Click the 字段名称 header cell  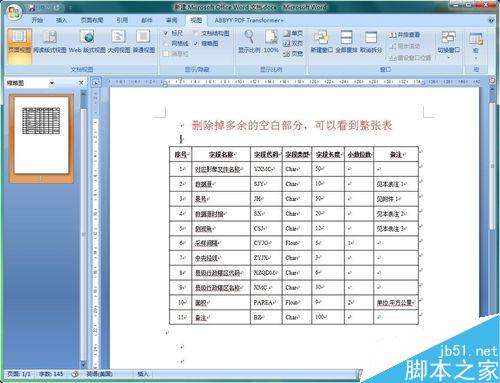click(221, 154)
